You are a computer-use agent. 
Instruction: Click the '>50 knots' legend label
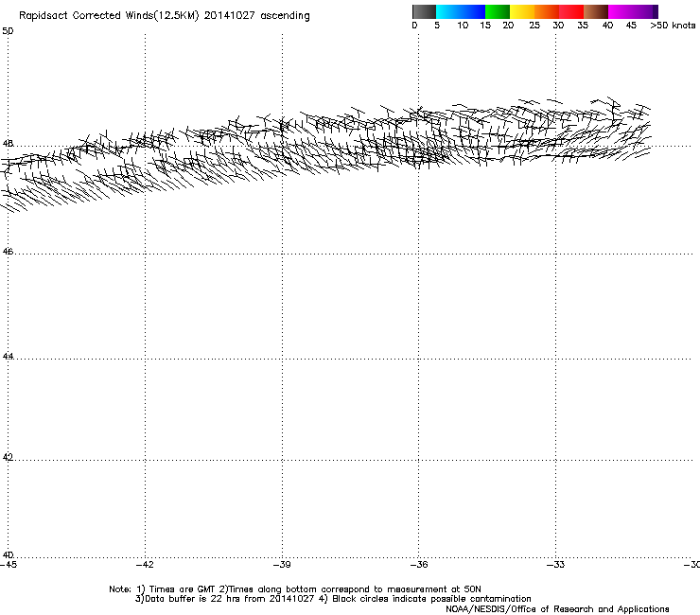click(673, 26)
